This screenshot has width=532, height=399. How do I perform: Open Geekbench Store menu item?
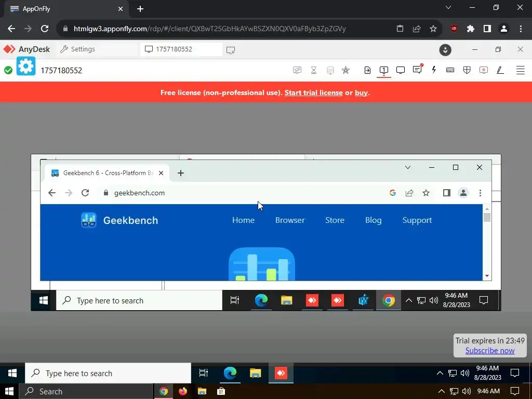(x=335, y=220)
